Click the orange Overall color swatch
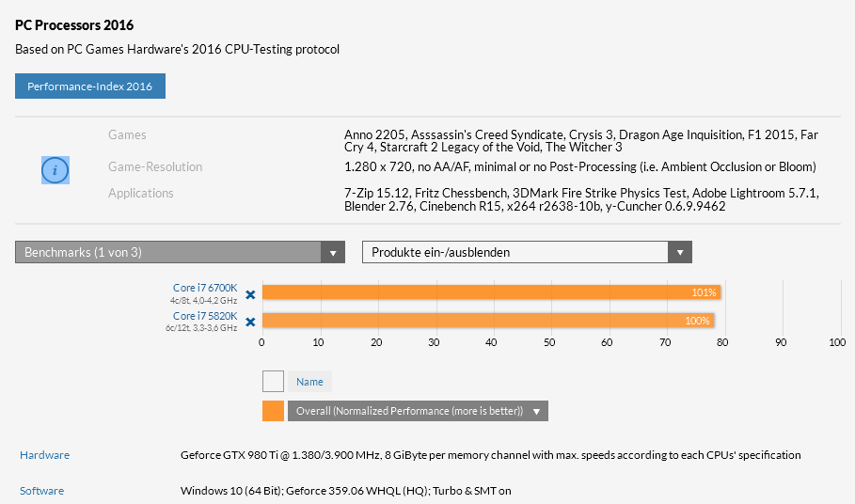Viewport: 855px width, 504px height. tap(273, 411)
